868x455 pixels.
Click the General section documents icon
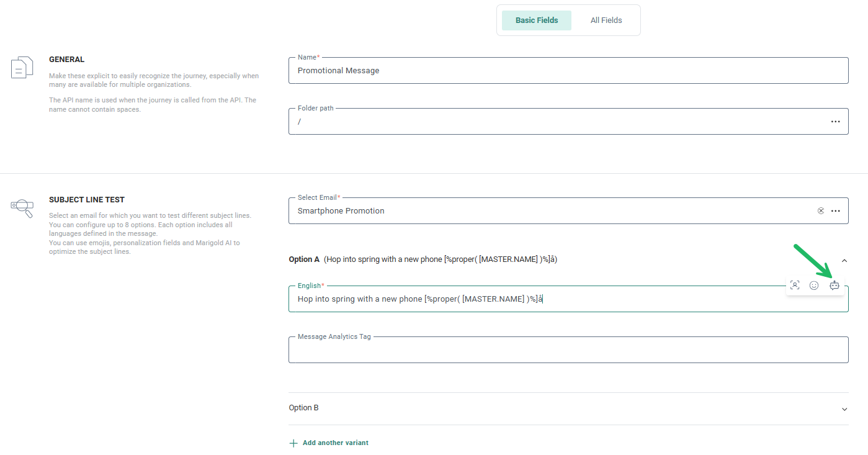point(22,67)
